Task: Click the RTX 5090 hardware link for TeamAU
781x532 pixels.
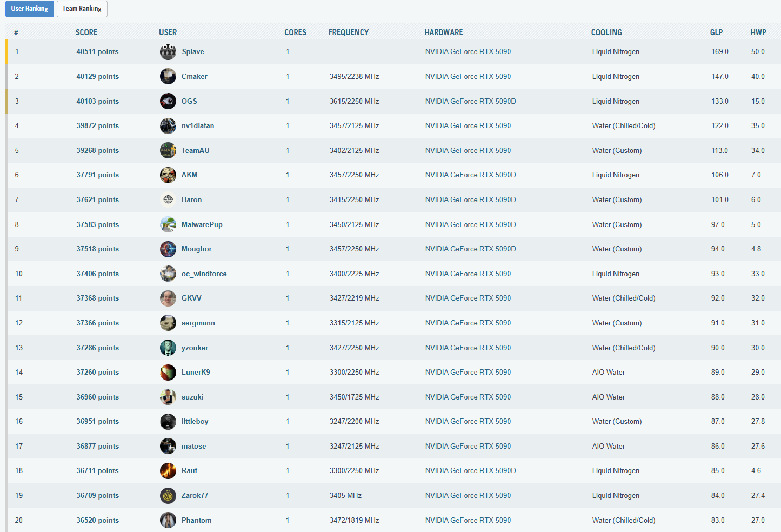Action: tap(468, 150)
